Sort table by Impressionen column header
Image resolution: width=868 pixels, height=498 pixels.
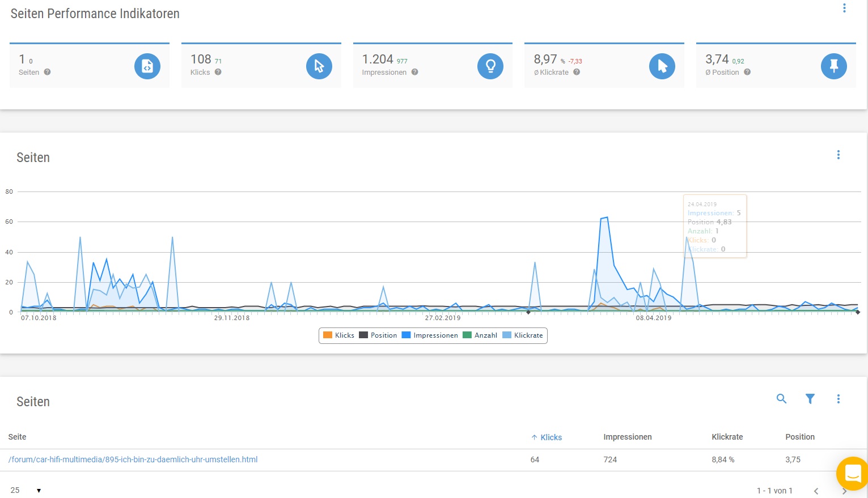627,437
